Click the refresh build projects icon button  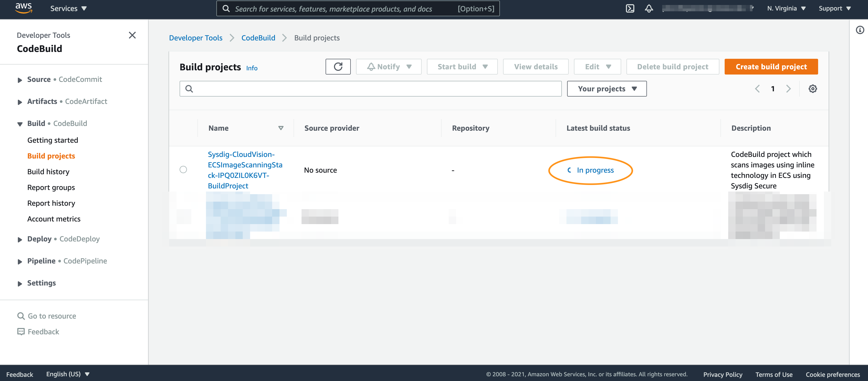[x=338, y=67]
